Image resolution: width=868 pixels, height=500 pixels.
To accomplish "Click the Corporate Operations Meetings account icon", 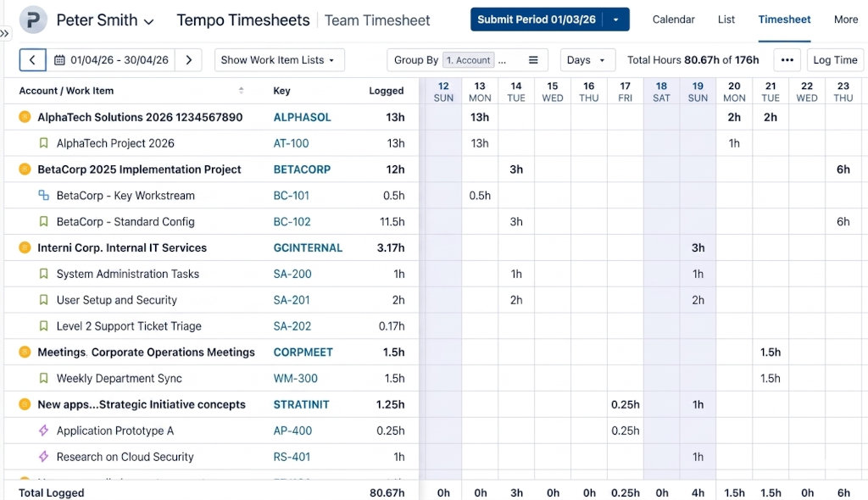I will (25, 352).
